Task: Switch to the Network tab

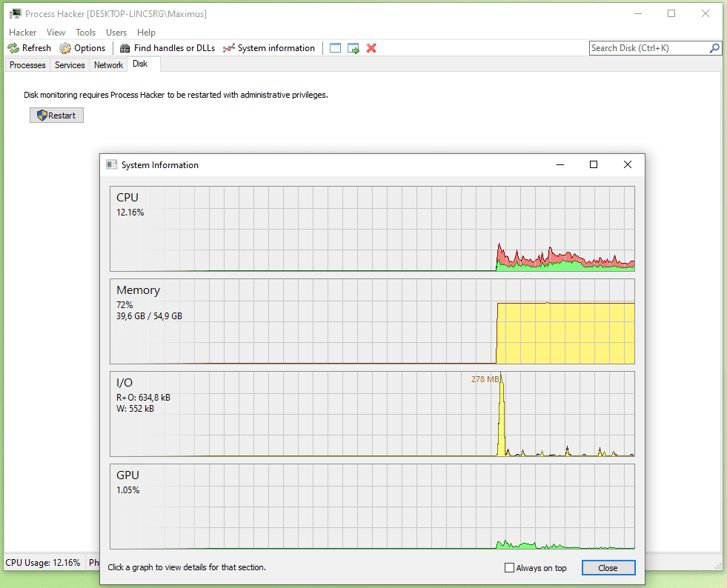Action: (x=108, y=65)
